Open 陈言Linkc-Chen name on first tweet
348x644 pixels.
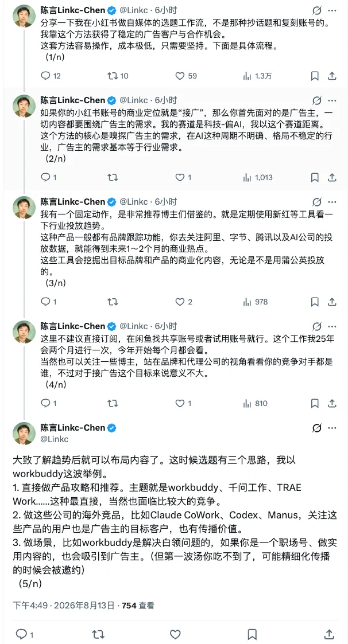[73, 10]
